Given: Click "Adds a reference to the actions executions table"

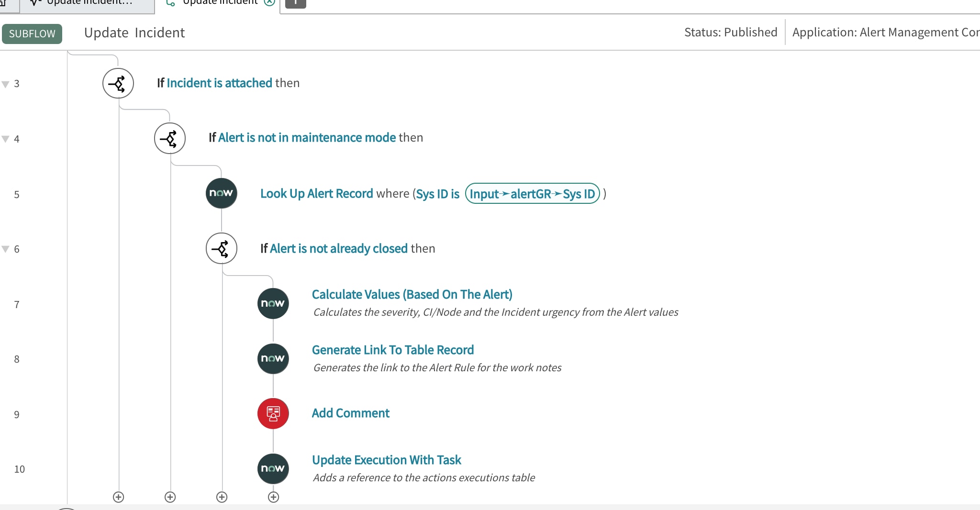Looking at the screenshot, I should click(x=424, y=478).
